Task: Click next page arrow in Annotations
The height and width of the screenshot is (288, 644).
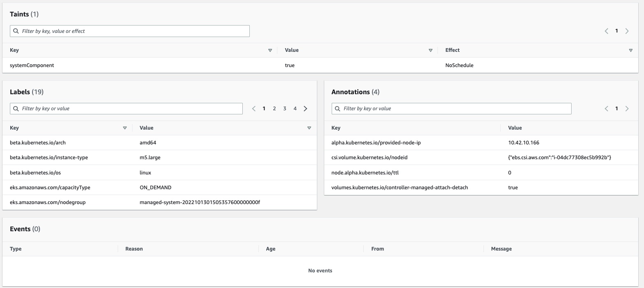Action: click(x=627, y=109)
